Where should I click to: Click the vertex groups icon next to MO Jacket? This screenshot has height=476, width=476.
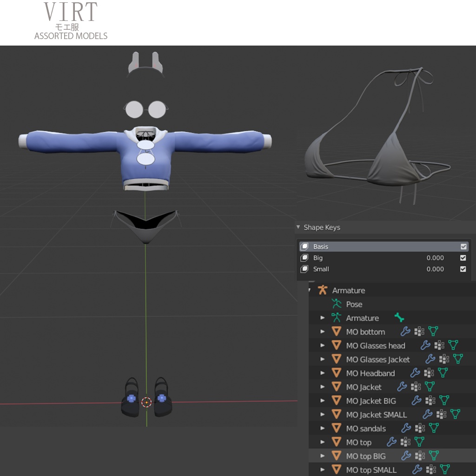click(416, 386)
